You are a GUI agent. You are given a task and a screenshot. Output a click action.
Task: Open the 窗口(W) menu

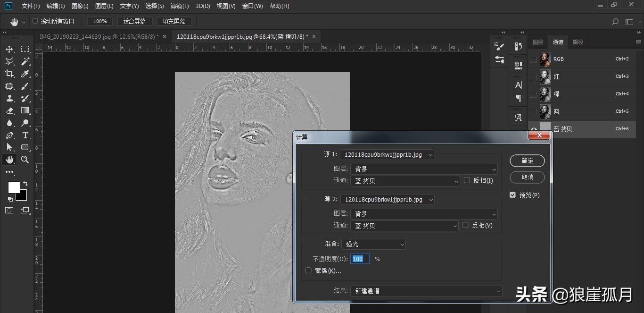[253, 6]
